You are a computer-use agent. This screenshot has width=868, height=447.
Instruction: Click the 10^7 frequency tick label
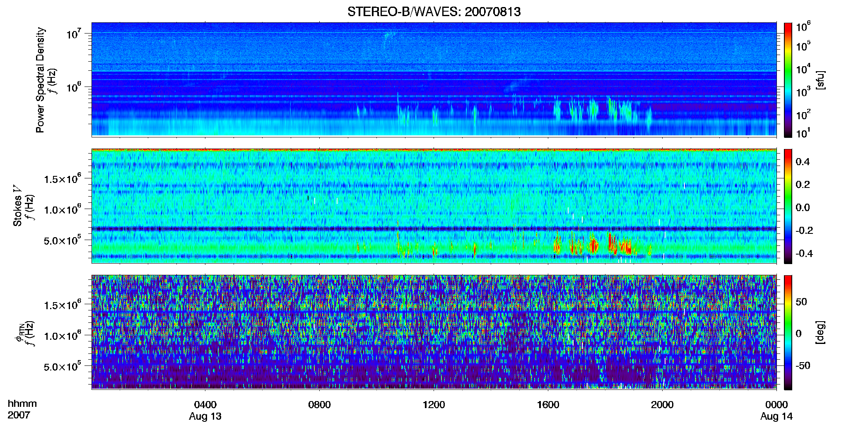coord(74,33)
